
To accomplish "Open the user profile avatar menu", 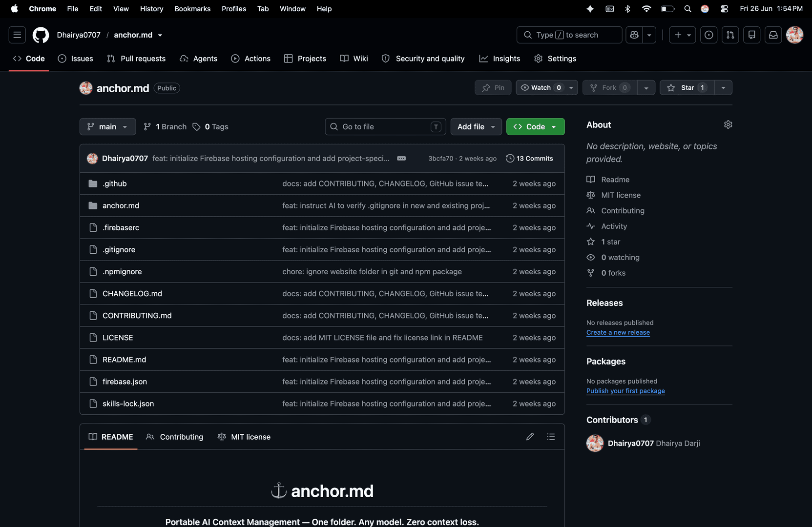I will pyautogui.click(x=795, y=35).
